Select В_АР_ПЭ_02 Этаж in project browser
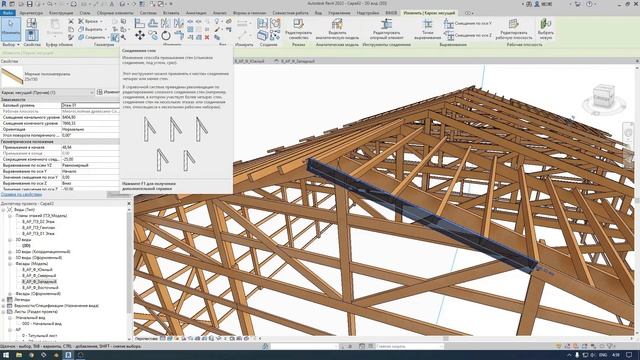640x360 pixels. (x=38, y=222)
